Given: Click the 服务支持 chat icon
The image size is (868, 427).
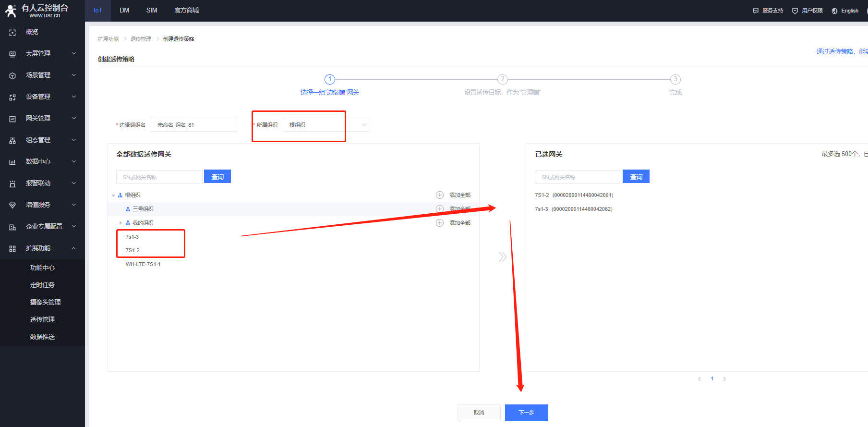Looking at the screenshot, I should point(756,11).
